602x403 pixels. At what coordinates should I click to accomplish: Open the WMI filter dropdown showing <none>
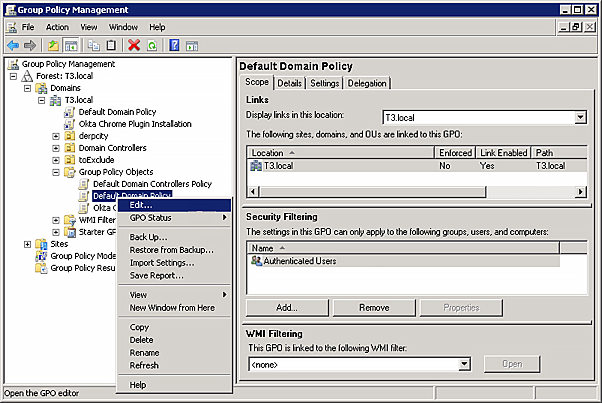coord(464,364)
